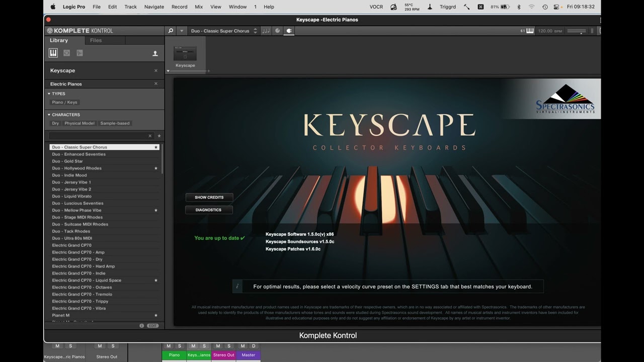The height and width of the screenshot is (362, 644).
Task: Filter by the Piano / Keys type tag
Action: (65, 102)
